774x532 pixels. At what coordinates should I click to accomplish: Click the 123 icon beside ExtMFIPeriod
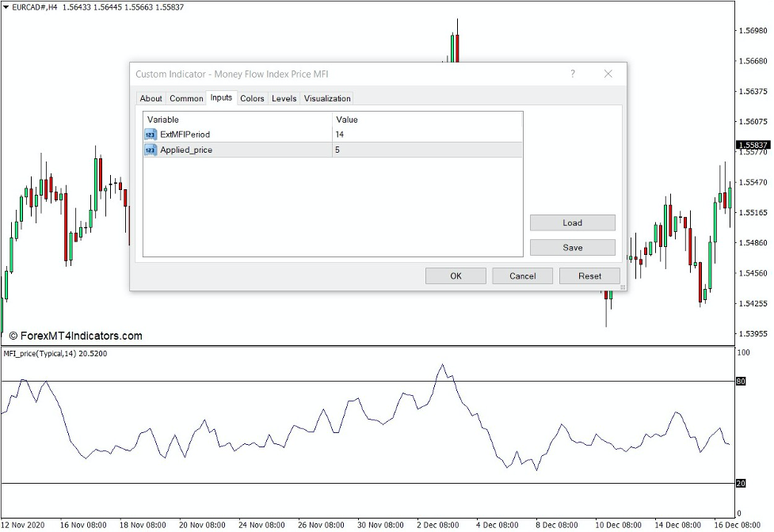tap(149, 135)
